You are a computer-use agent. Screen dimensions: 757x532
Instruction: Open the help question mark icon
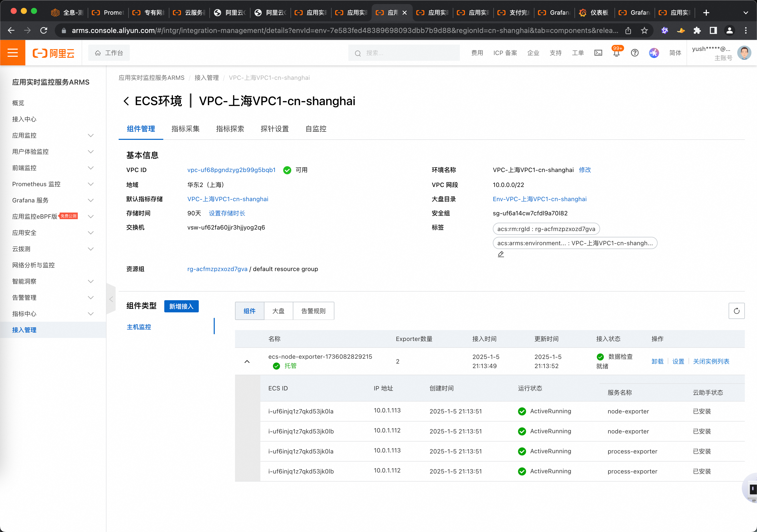point(634,53)
